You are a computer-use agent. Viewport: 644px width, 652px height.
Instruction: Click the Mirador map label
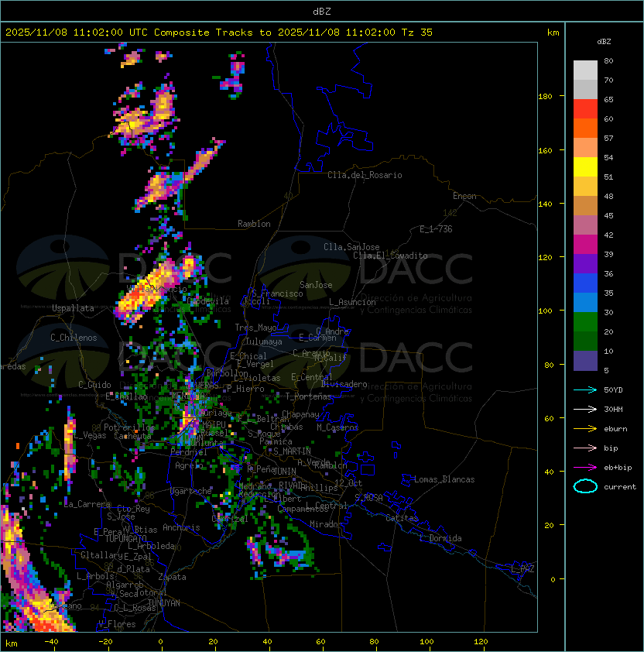327,524
